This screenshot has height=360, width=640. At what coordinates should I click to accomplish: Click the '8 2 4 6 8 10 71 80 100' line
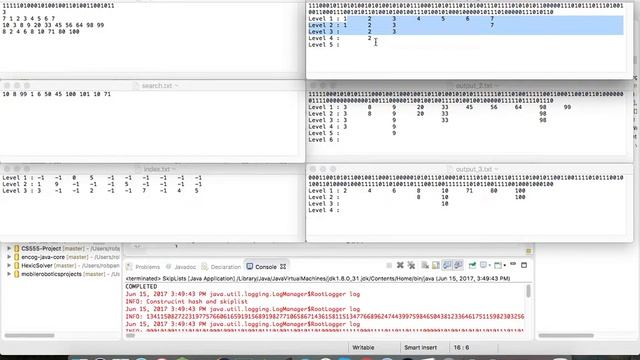pos(41,32)
